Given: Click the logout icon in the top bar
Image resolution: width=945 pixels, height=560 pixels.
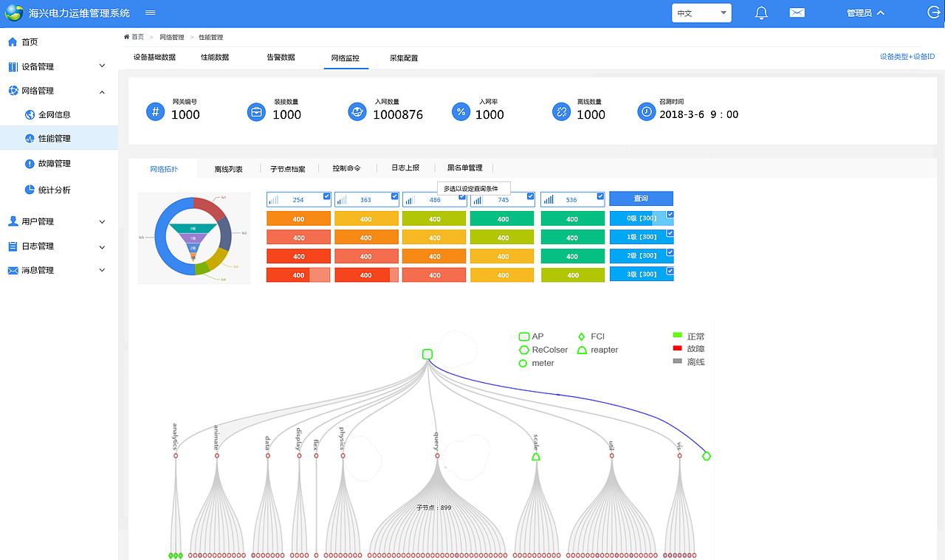Looking at the screenshot, I should click(934, 13).
